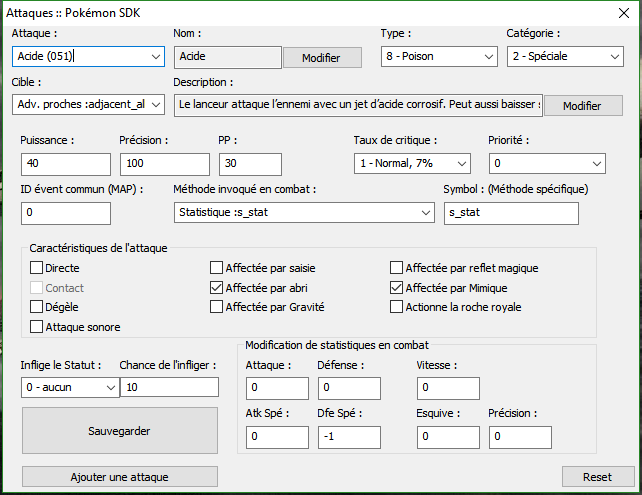
Task: Focus the Précision field showing 100
Action: coord(165,165)
